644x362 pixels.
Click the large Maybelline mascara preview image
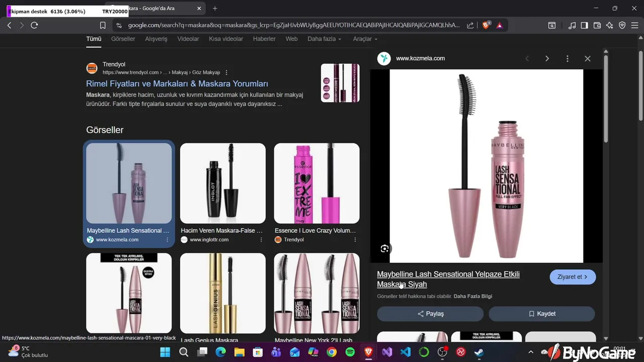click(x=487, y=166)
